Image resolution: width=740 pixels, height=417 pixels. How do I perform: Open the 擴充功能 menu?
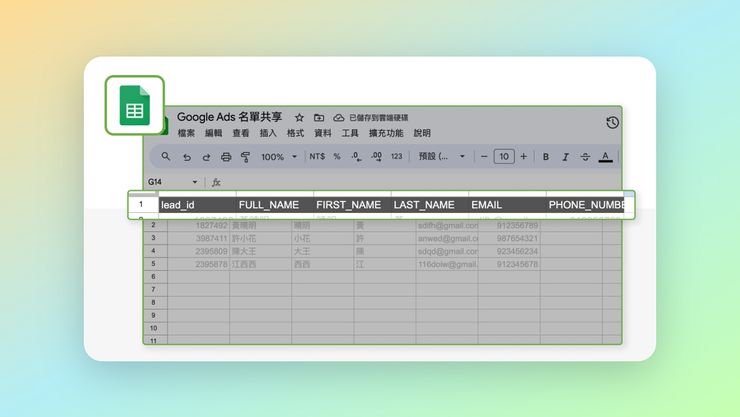(386, 133)
